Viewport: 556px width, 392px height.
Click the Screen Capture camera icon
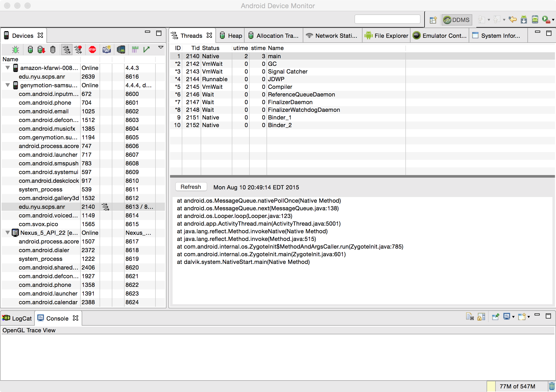(x=107, y=50)
